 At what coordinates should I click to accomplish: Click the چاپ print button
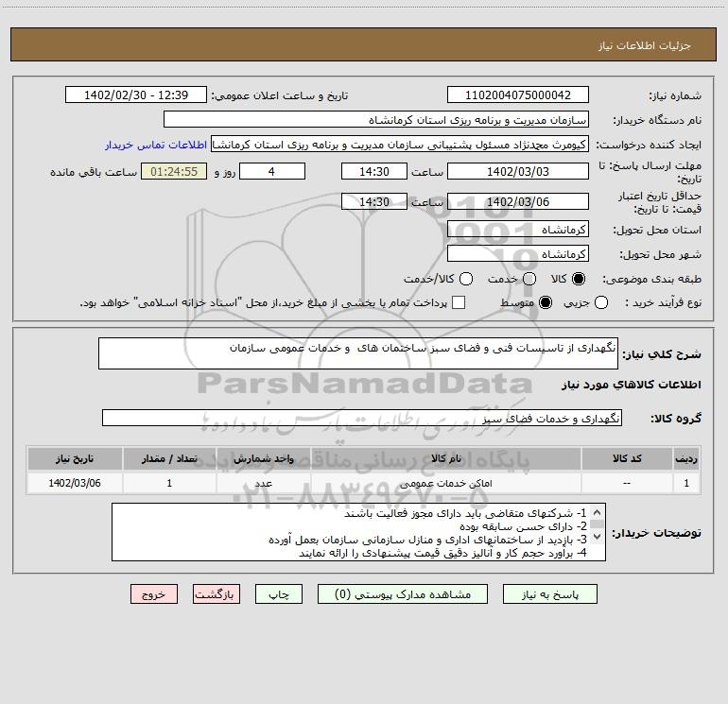click(279, 594)
